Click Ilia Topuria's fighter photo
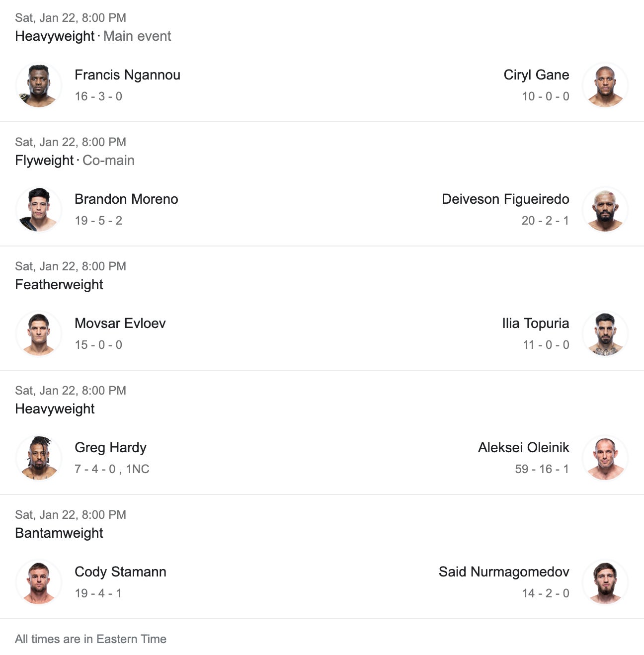Viewport: 644px width, 655px height. tap(605, 334)
